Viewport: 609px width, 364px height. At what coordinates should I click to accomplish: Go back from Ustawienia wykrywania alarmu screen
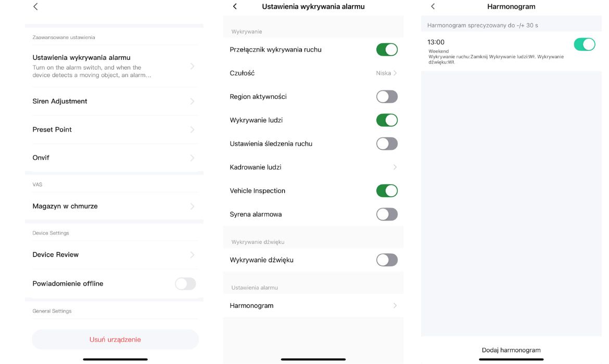(x=235, y=7)
